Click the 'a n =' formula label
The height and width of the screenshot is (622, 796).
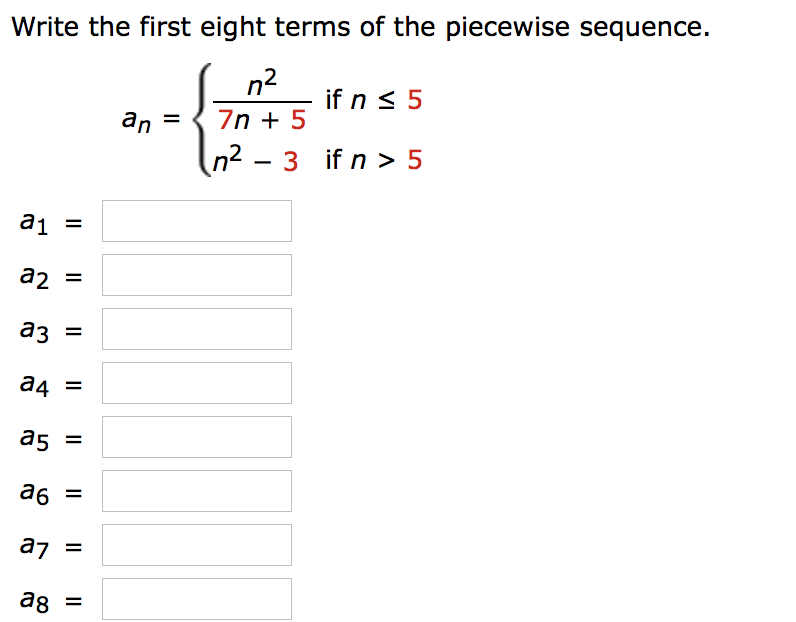pos(151,120)
